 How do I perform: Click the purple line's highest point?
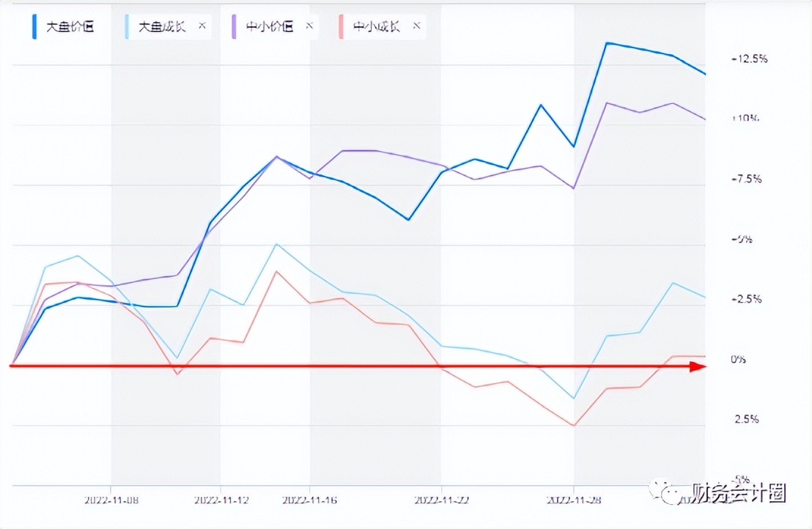tap(607, 103)
